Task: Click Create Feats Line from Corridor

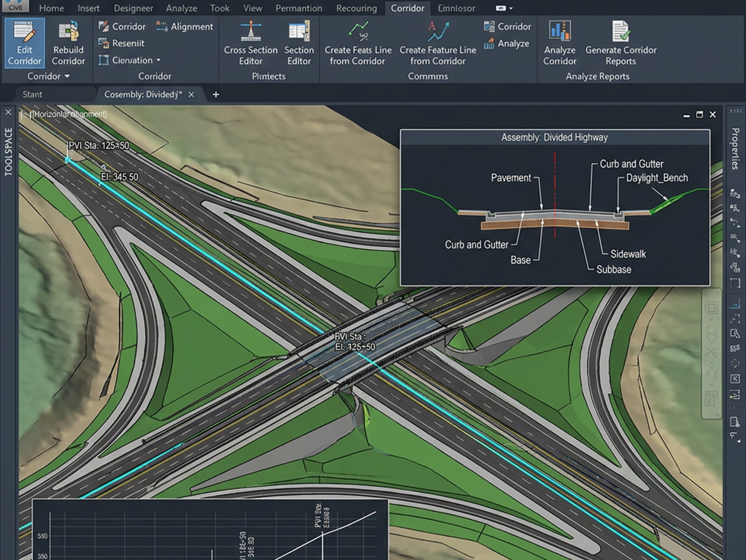Action: 358,43
